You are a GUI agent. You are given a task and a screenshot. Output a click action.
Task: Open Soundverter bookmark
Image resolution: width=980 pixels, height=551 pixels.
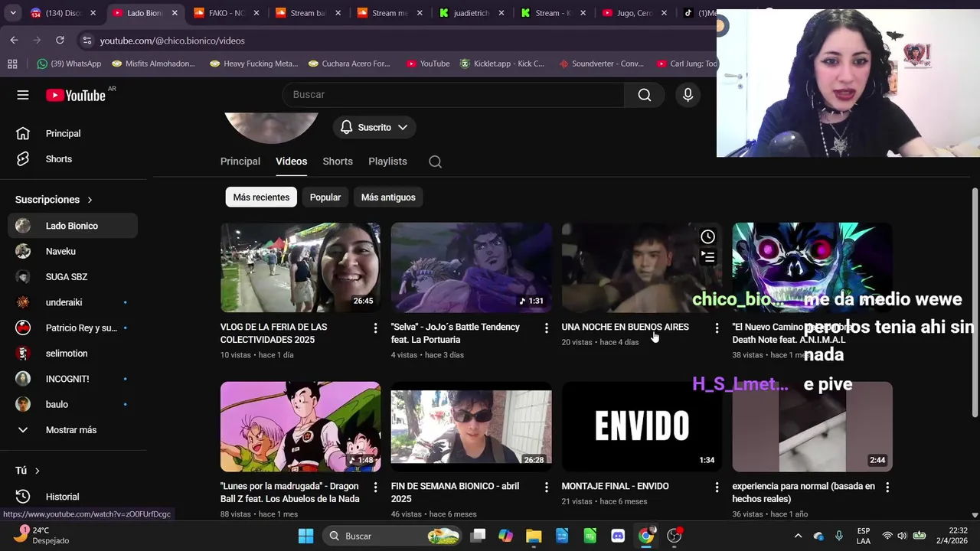[x=601, y=64]
